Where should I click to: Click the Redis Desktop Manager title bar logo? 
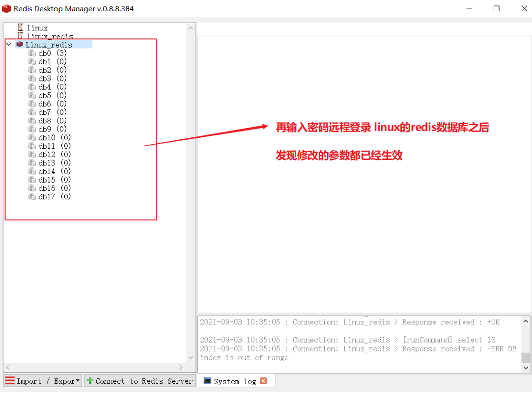tap(6, 8)
